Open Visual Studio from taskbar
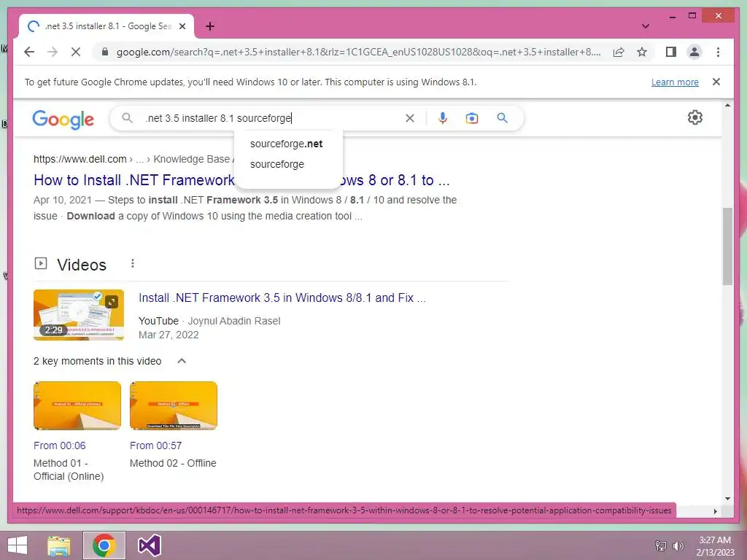Screen dimensions: 747x560 tap(149, 545)
